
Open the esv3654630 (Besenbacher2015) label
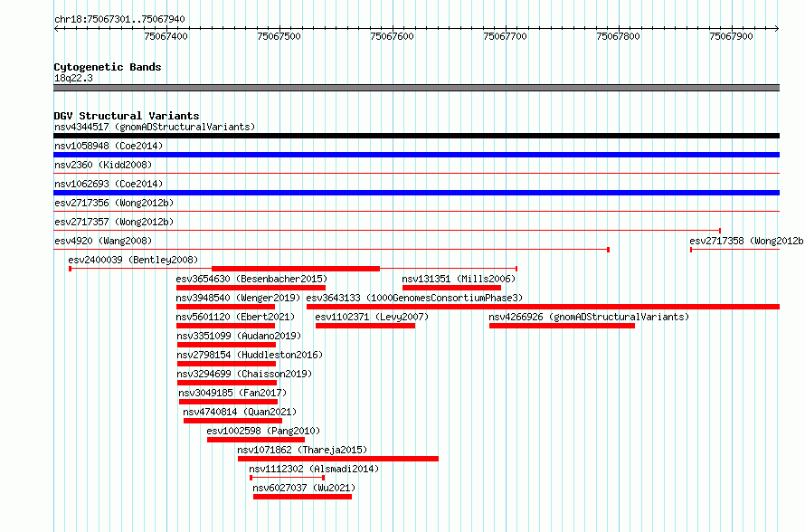tap(251, 279)
